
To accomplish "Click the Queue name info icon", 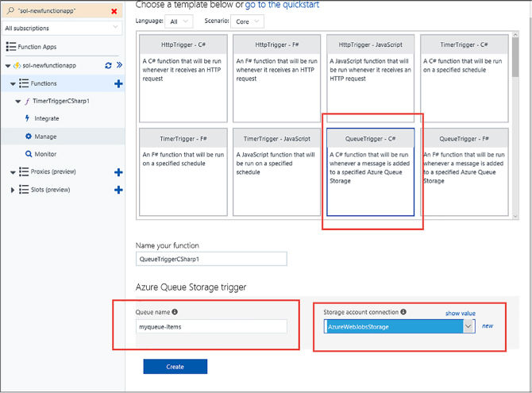I will click(175, 312).
